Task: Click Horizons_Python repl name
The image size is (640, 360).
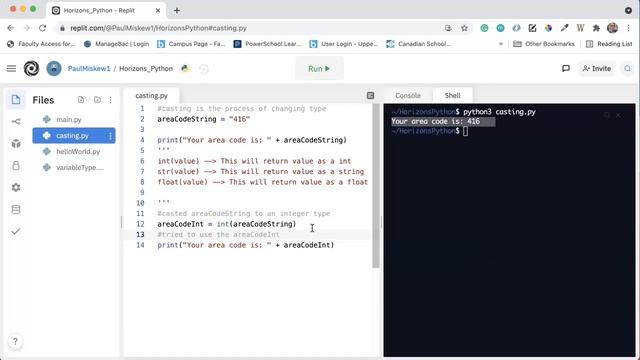Action: coord(146,69)
